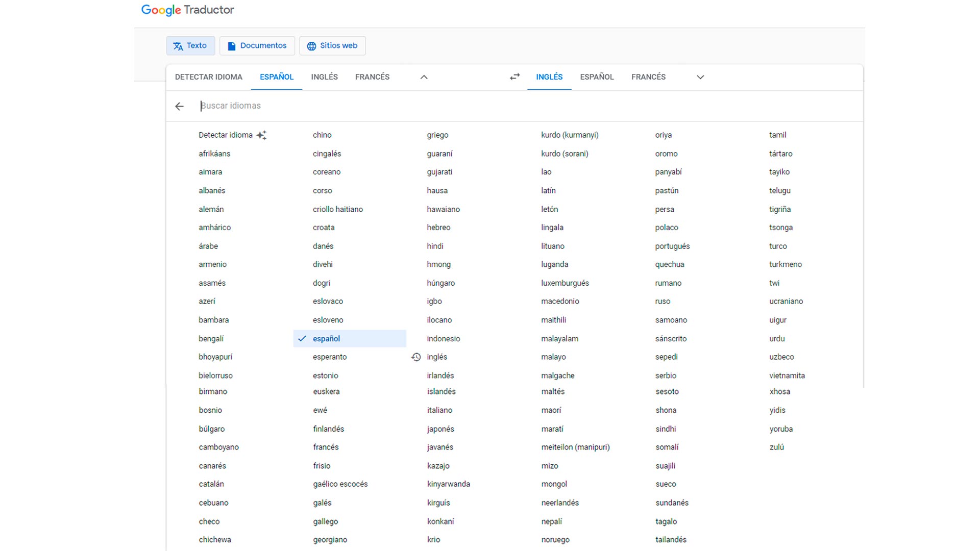Image resolution: width=980 pixels, height=551 pixels.
Task: Select the FRANCÉS target language tab
Action: tap(648, 77)
